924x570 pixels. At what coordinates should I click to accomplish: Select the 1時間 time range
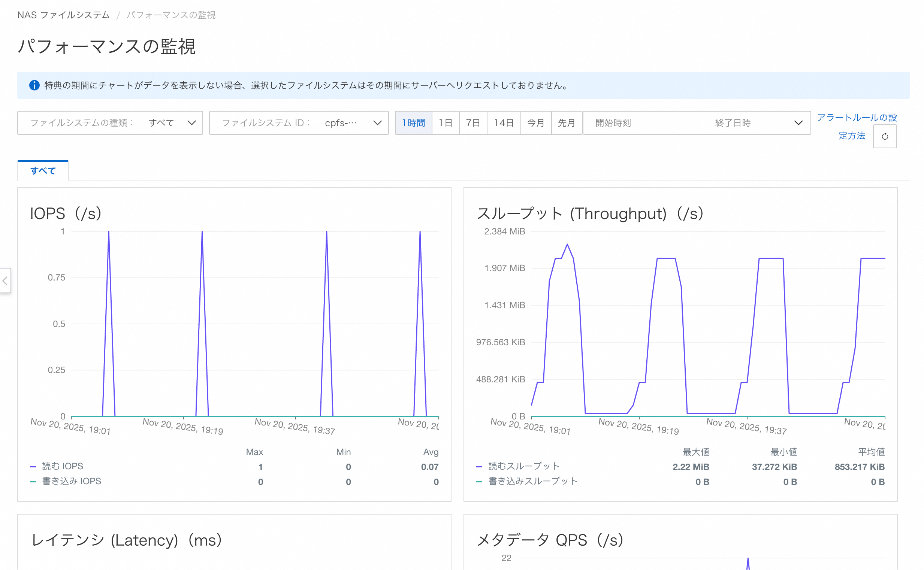pos(413,123)
